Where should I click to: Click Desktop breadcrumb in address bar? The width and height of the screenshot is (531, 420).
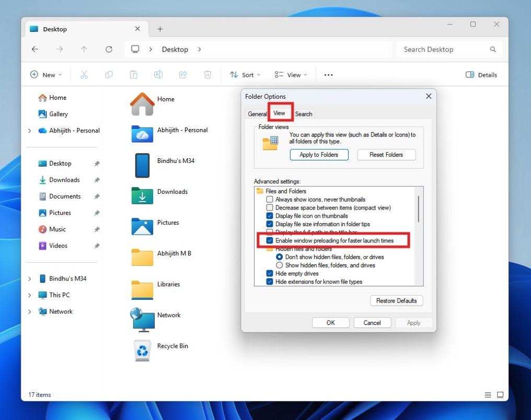click(x=175, y=50)
